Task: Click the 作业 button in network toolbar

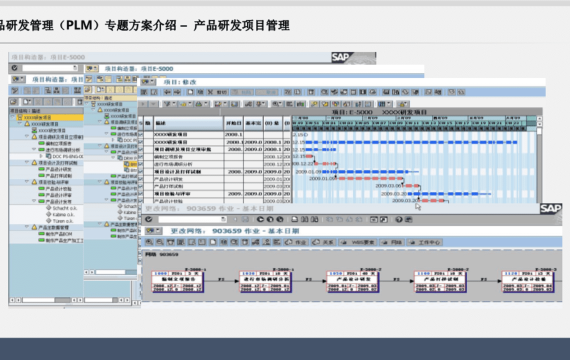Action: [x=296, y=242]
